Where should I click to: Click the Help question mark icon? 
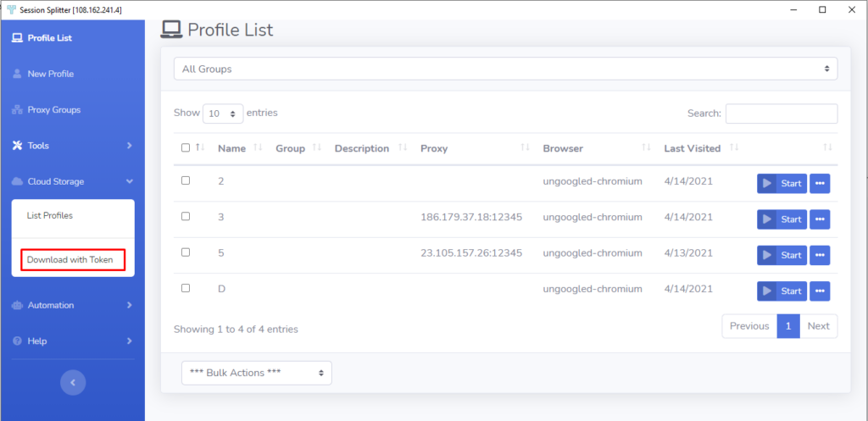pos(17,341)
